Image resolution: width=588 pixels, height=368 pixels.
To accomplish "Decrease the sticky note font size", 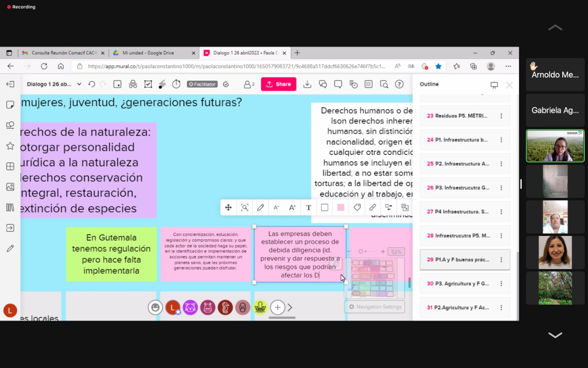I will (x=277, y=207).
